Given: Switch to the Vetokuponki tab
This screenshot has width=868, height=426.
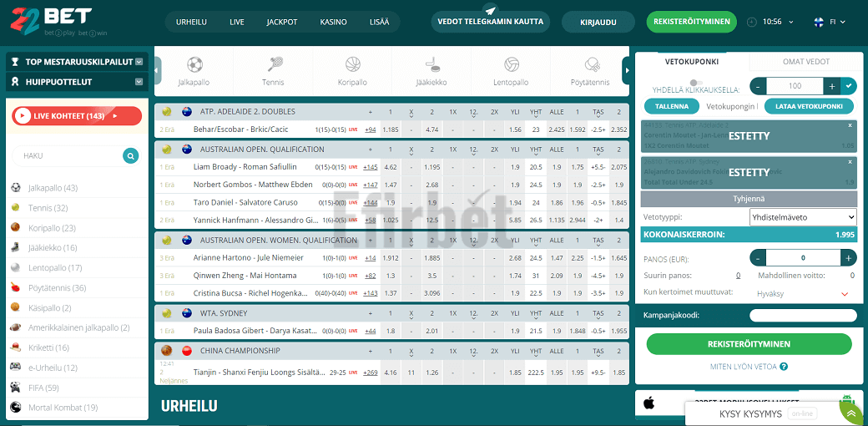Looking at the screenshot, I should point(692,62).
